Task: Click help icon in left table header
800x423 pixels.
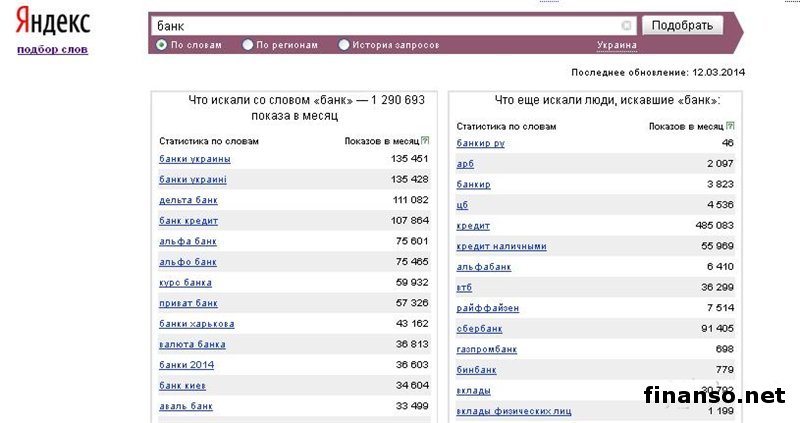Action: (425, 141)
